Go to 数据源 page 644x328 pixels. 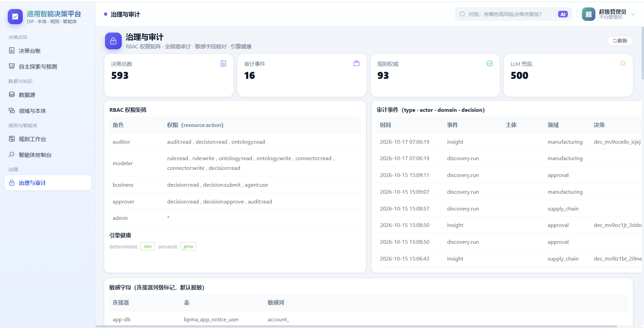[48, 95]
